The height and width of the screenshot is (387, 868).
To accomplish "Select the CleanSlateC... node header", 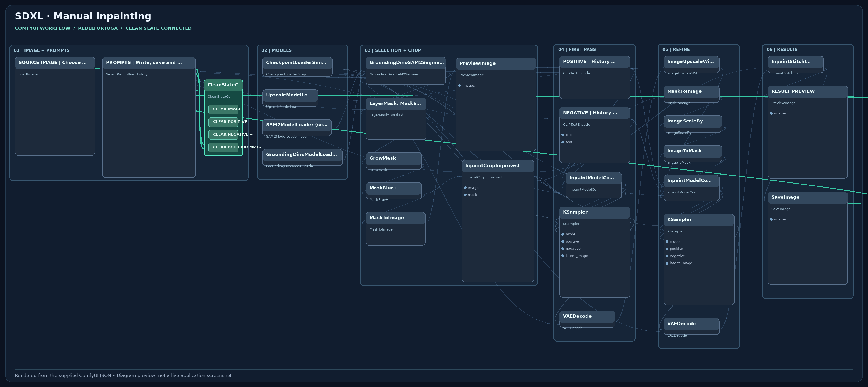I will pyautogui.click(x=223, y=85).
